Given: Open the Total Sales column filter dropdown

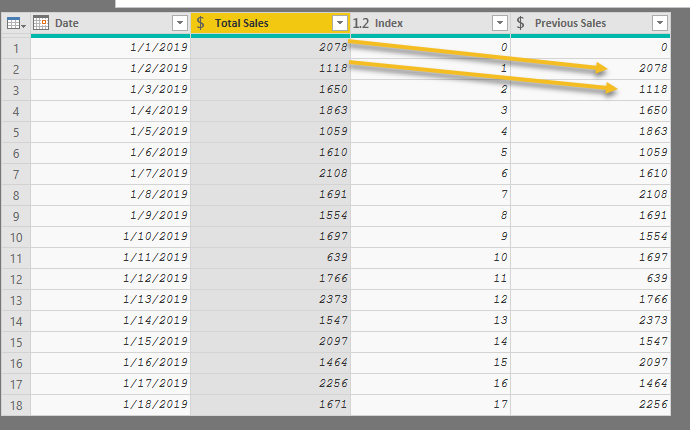Looking at the screenshot, I should click(x=340, y=23).
